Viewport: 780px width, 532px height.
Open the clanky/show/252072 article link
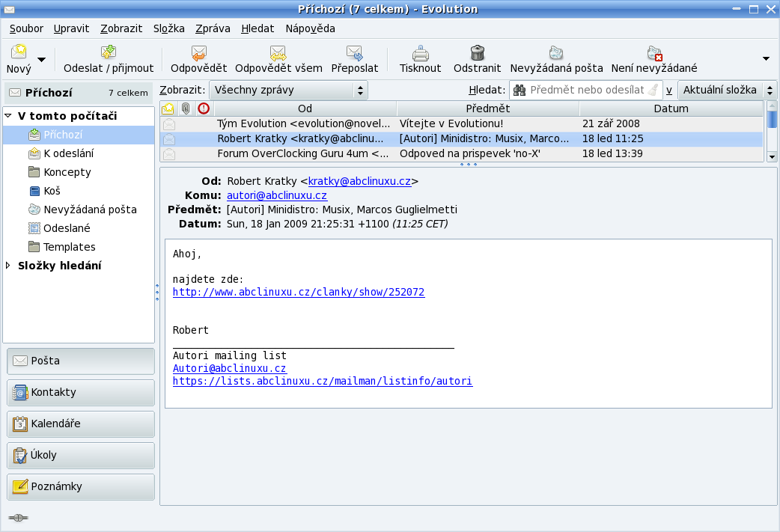point(299,292)
